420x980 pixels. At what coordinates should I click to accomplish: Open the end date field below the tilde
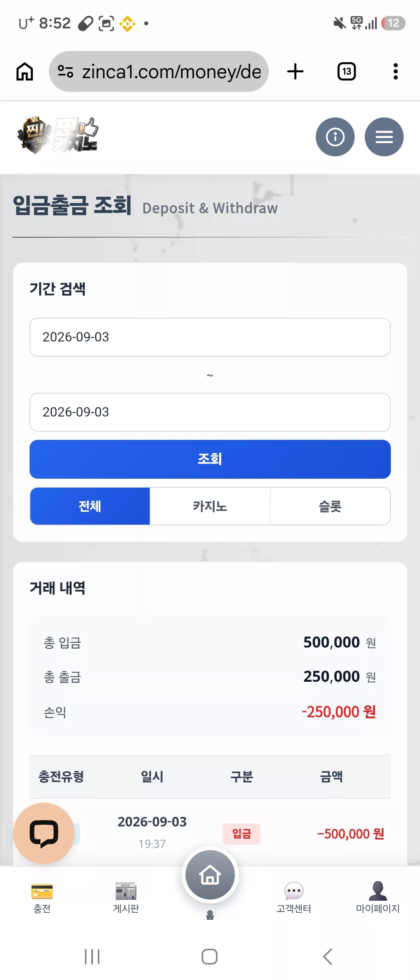point(210,412)
